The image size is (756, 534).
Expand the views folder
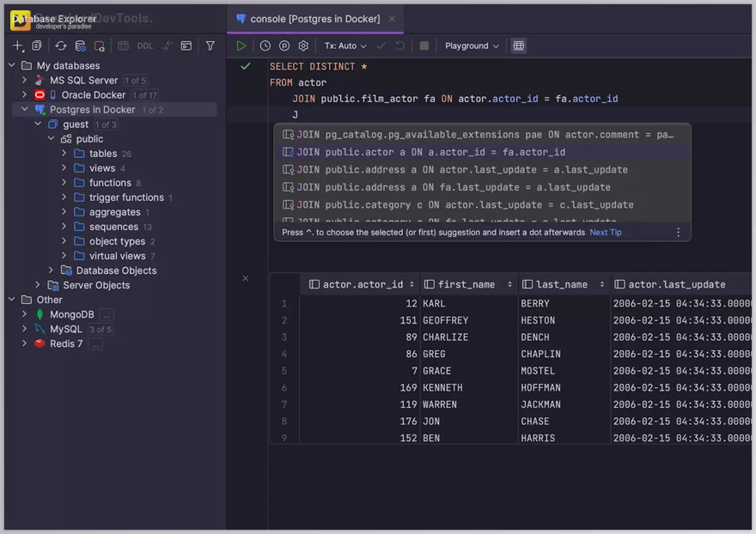coord(64,167)
